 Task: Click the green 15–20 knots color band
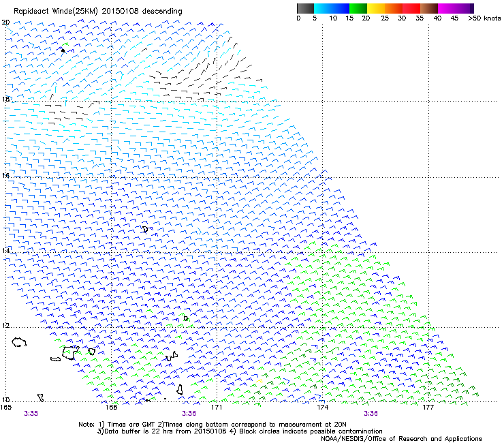pyautogui.click(x=358, y=8)
